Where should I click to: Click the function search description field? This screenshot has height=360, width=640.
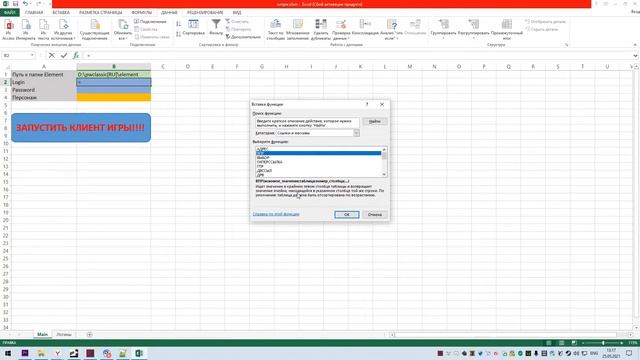point(307,123)
